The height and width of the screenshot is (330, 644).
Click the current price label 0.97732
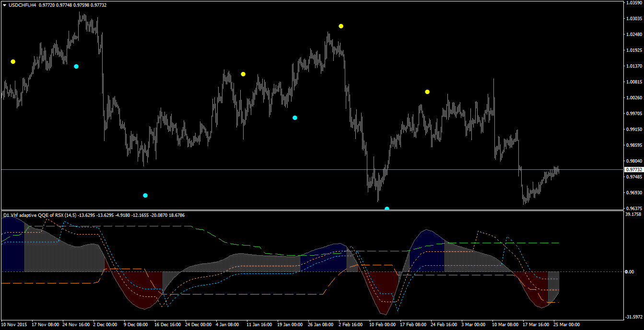point(634,169)
